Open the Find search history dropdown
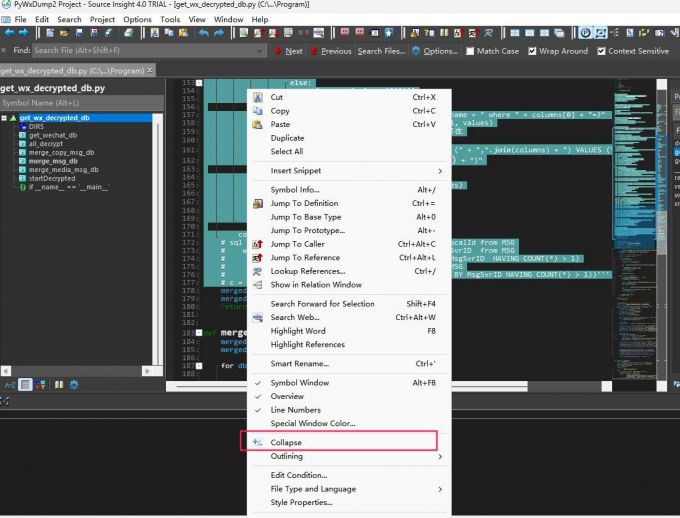The width and height of the screenshot is (680, 518). click(x=259, y=51)
